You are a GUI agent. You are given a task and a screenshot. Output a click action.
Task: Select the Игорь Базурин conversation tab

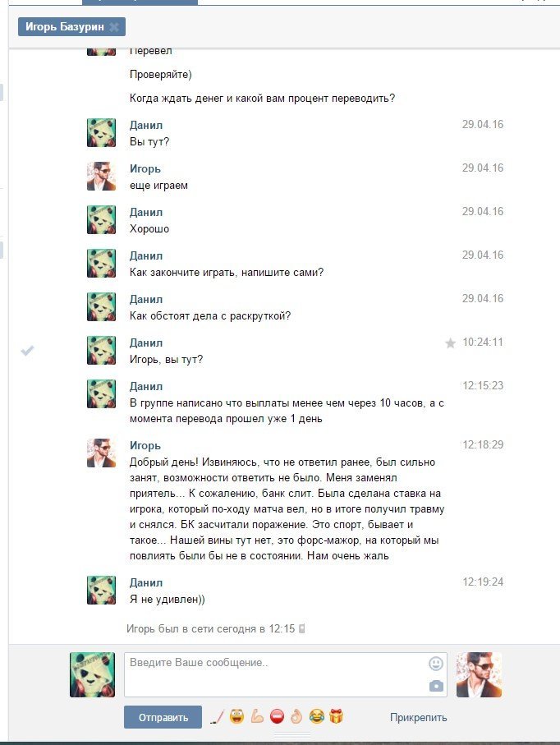coord(71,26)
